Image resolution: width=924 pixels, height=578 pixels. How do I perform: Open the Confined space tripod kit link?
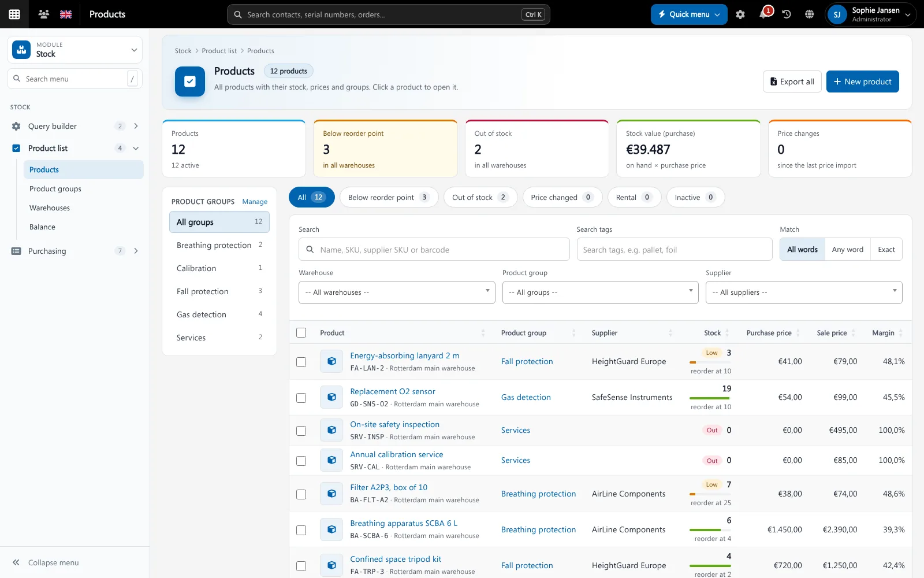[396, 559]
